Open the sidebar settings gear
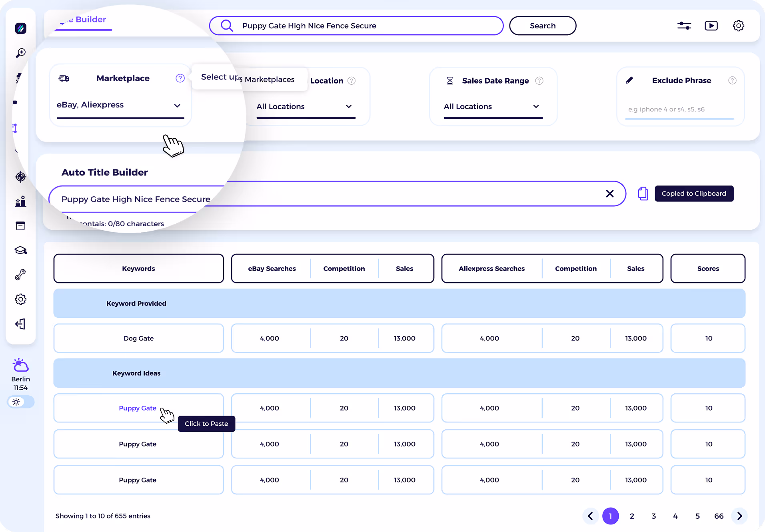The width and height of the screenshot is (765, 532). pos(21,299)
